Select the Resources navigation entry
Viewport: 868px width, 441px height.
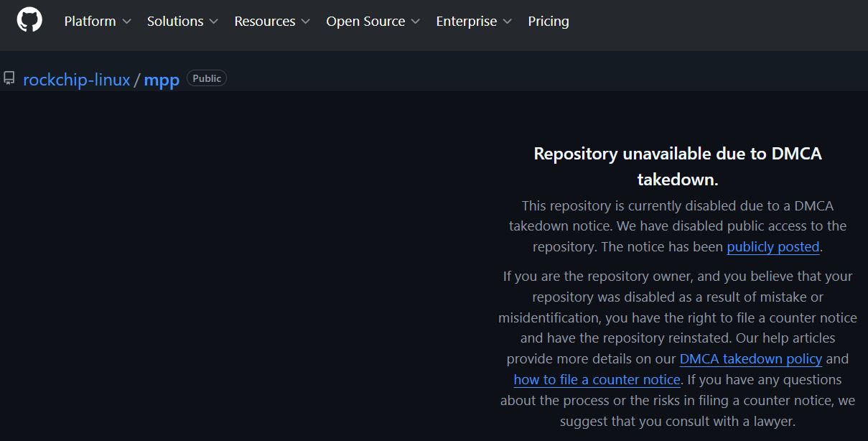[x=265, y=22]
